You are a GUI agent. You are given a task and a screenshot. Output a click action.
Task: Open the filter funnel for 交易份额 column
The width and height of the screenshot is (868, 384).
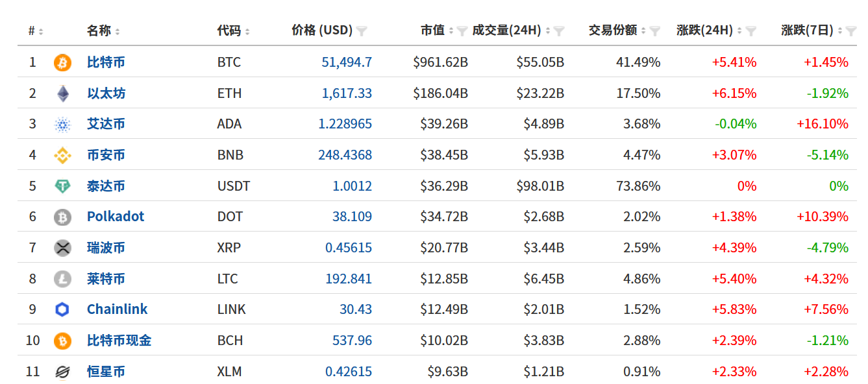click(x=655, y=31)
